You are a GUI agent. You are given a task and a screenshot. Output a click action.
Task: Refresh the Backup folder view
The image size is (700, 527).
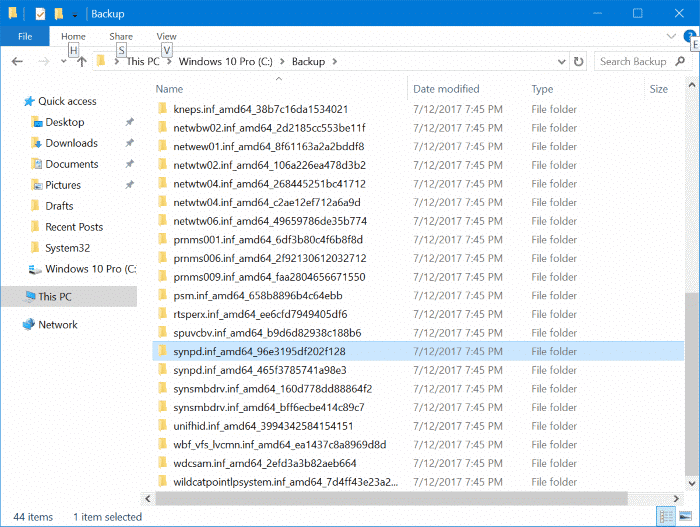[x=578, y=61]
